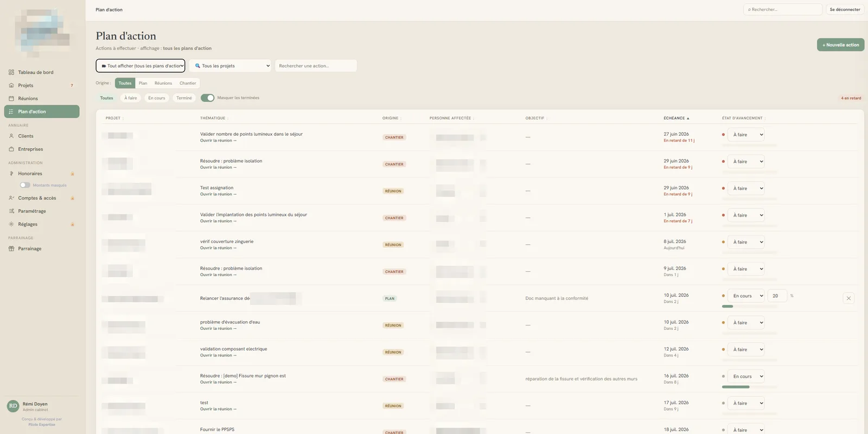Screen dimensions: 868x434
Task: Select the À faire status filter
Action: 131,98
